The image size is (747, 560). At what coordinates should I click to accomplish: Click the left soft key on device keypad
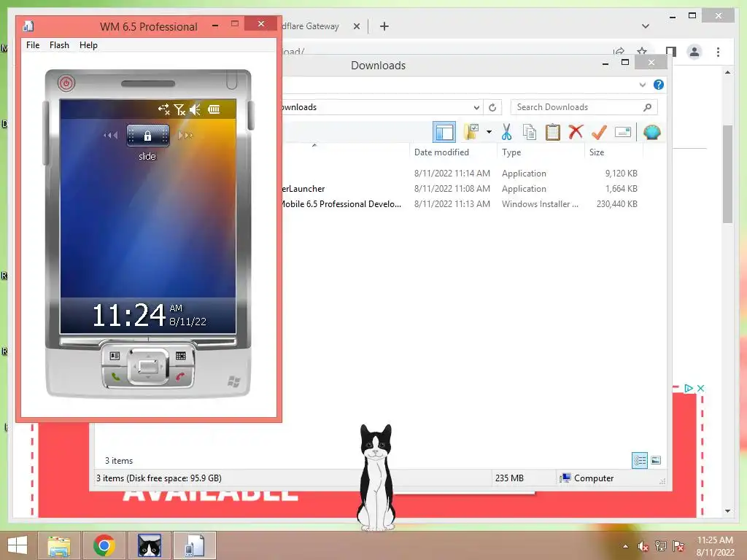coord(115,356)
